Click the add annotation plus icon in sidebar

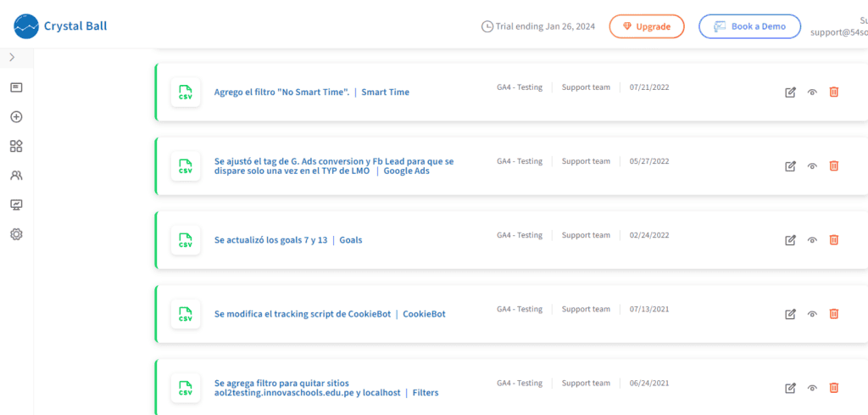point(16,117)
